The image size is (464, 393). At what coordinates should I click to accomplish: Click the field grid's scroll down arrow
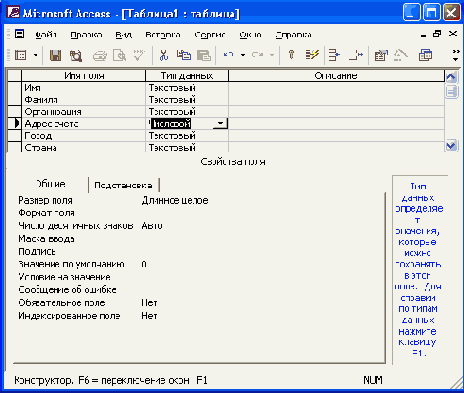(x=451, y=146)
